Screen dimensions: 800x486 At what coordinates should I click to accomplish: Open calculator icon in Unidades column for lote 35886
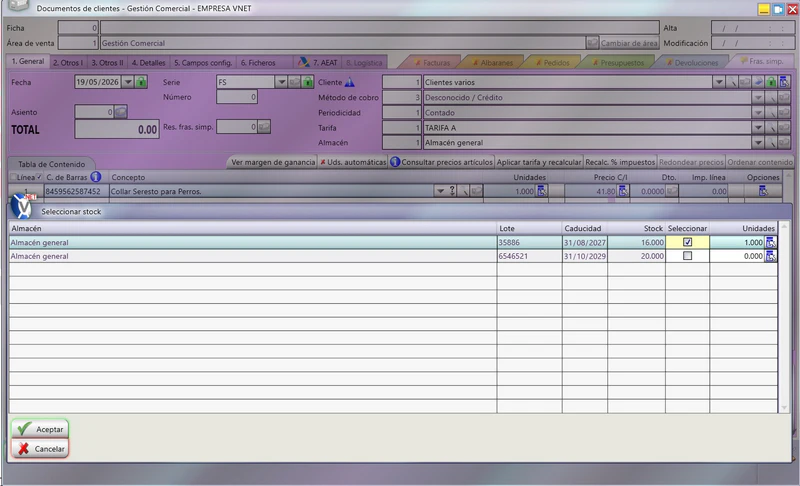[x=770, y=242]
